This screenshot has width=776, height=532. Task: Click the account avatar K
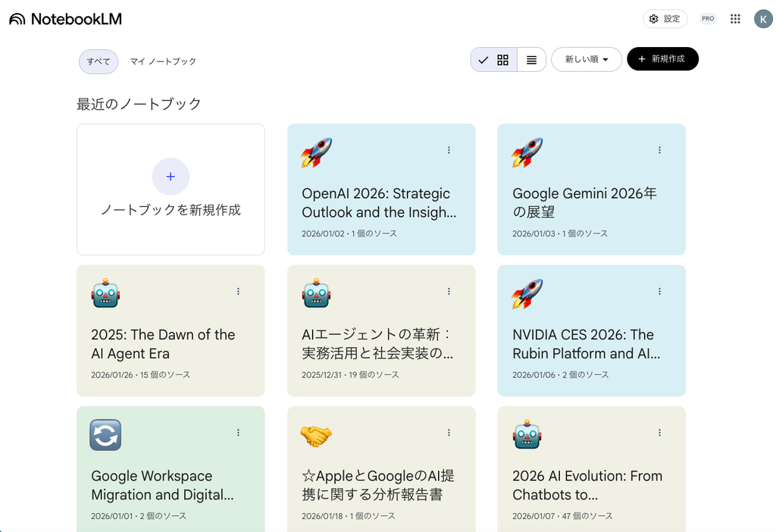(763, 19)
